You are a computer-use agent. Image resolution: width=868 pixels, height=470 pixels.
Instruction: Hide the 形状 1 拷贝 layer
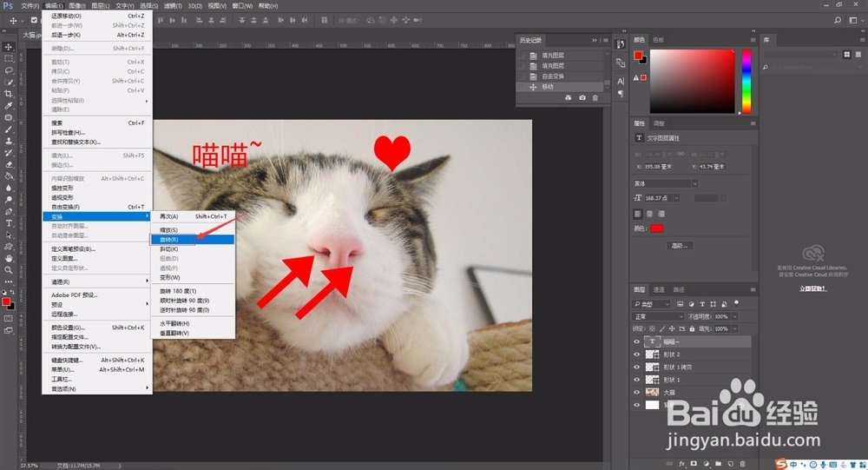click(636, 367)
